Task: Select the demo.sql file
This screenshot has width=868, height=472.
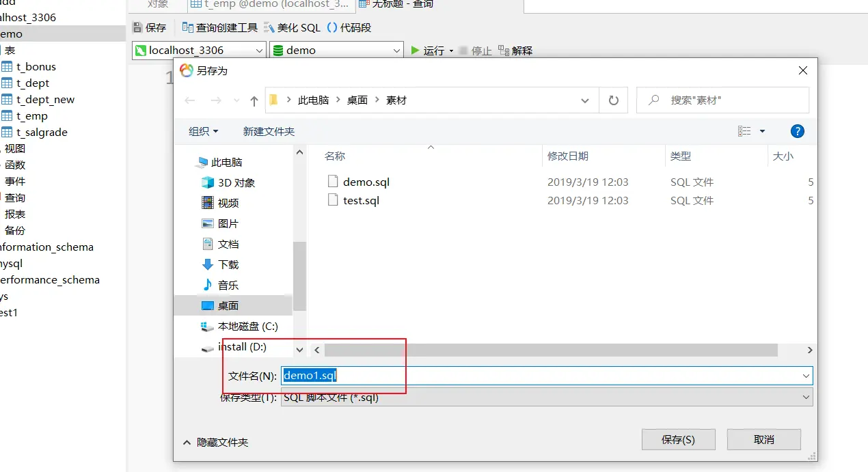Action: click(x=366, y=182)
